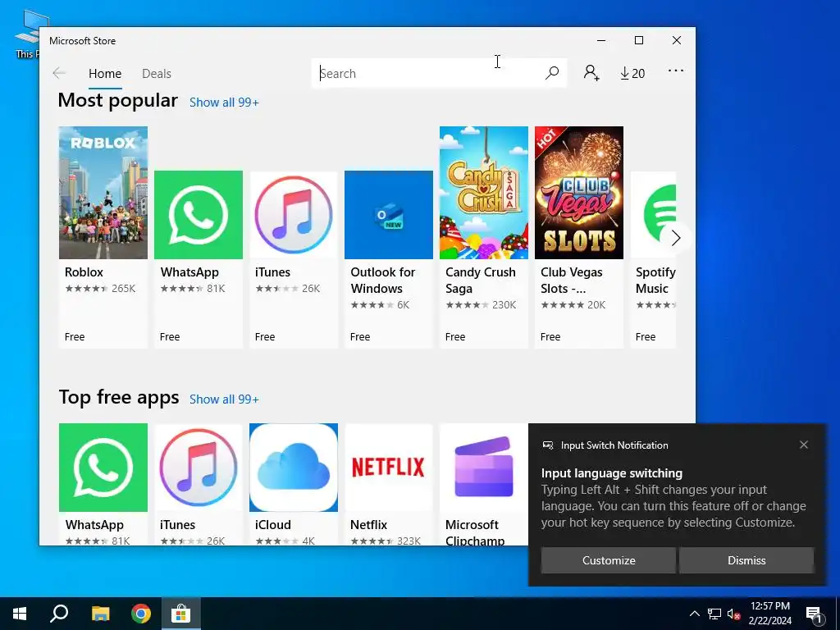Click the Outlook for Windows title text

pyautogui.click(x=382, y=281)
